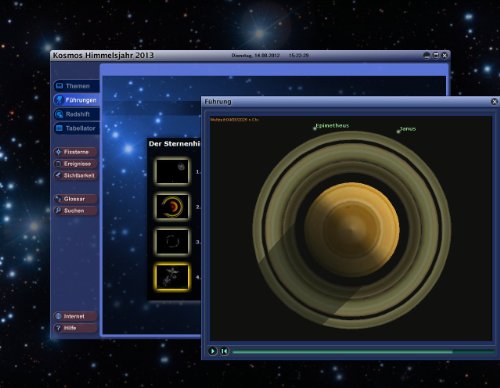Select the first tour thumbnail
The height and width of the screenshot is (388, 500).
(172, 171)
